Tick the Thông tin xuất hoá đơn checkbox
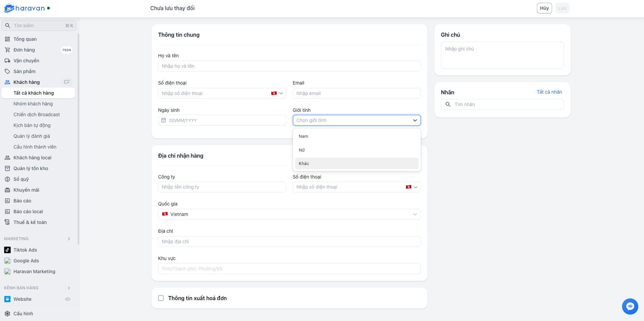This screenshot has width=644, height=321. [x=161, y=298]
